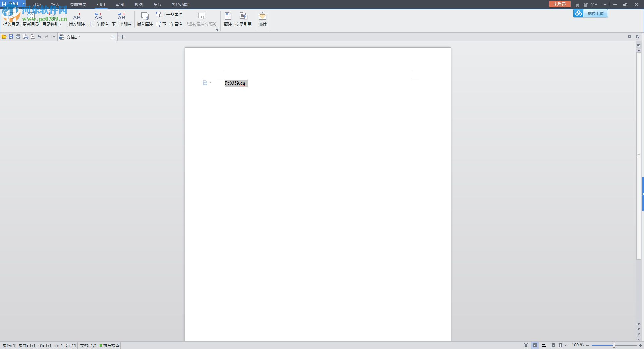The width and height of the screenshot is (644, 349).
Task: Insert a caption with 题注
Action: click(228, 19)
